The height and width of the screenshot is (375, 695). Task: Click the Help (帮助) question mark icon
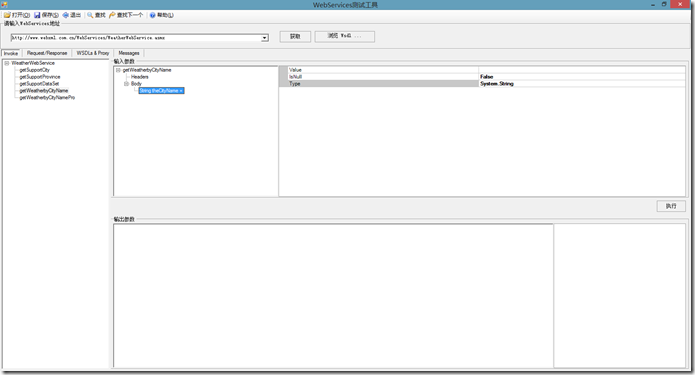pyautogui.click(x=152, y=15)
